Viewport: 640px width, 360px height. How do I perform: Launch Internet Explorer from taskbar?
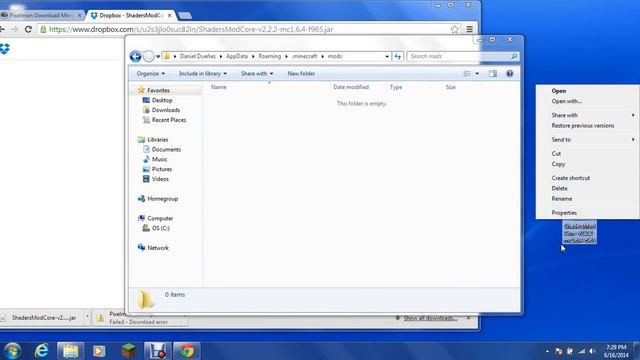click(x=41, y=351)
